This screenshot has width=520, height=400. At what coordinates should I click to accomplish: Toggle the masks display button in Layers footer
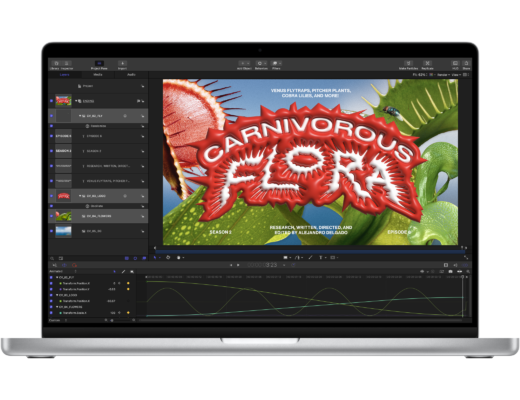[127, 258]
